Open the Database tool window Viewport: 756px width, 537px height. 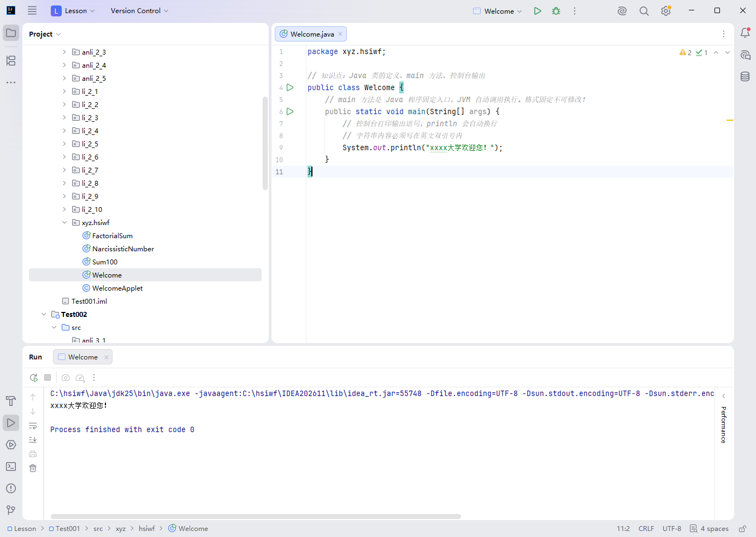(745, 76)
